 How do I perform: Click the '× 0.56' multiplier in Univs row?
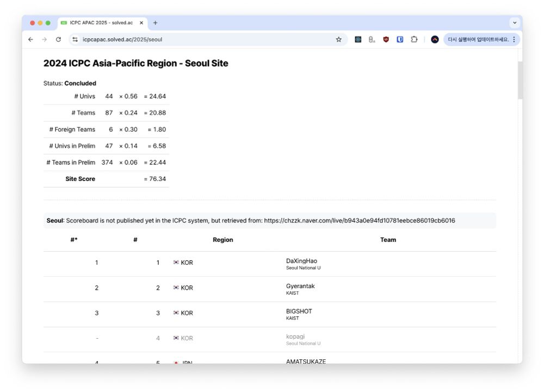(x=128, y=96)
